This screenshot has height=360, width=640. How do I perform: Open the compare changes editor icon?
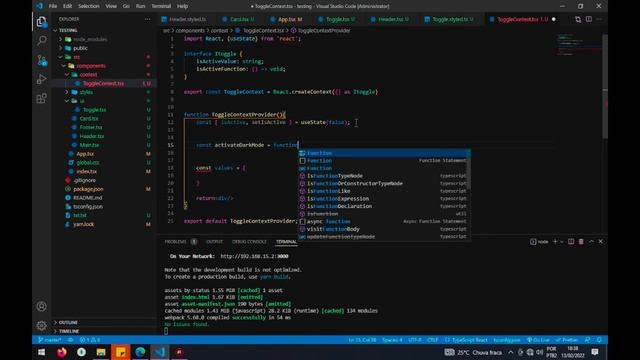click(x=578, y=19)
